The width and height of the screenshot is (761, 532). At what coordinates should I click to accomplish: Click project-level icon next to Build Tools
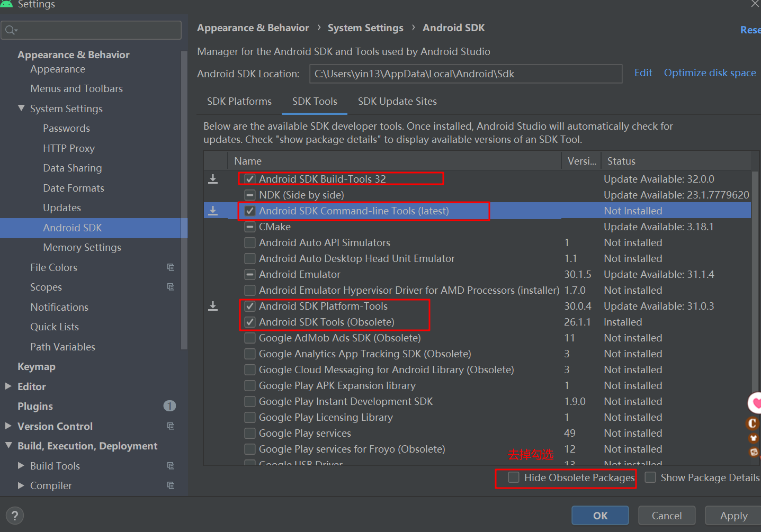[x=171, y=466]
